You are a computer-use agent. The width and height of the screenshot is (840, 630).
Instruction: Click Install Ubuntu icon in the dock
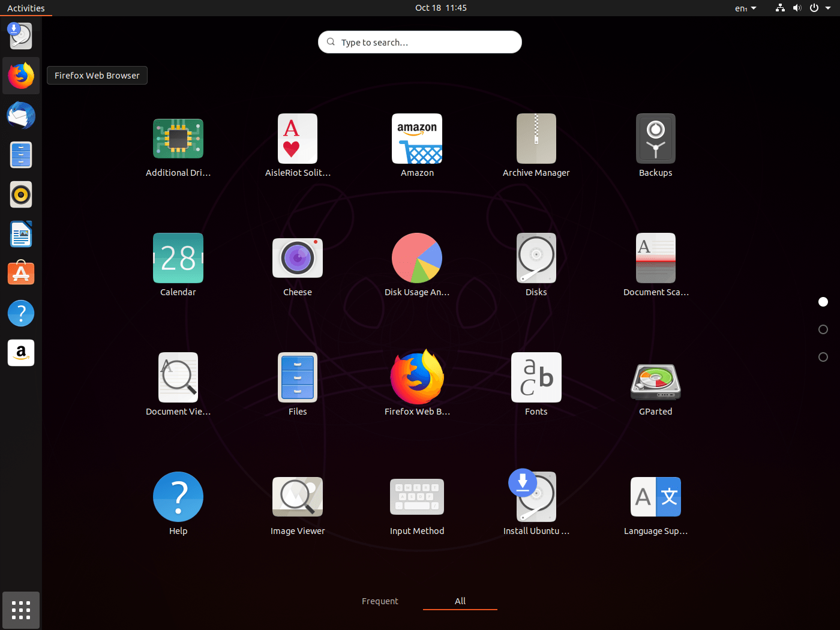click(x=21, y=36)
